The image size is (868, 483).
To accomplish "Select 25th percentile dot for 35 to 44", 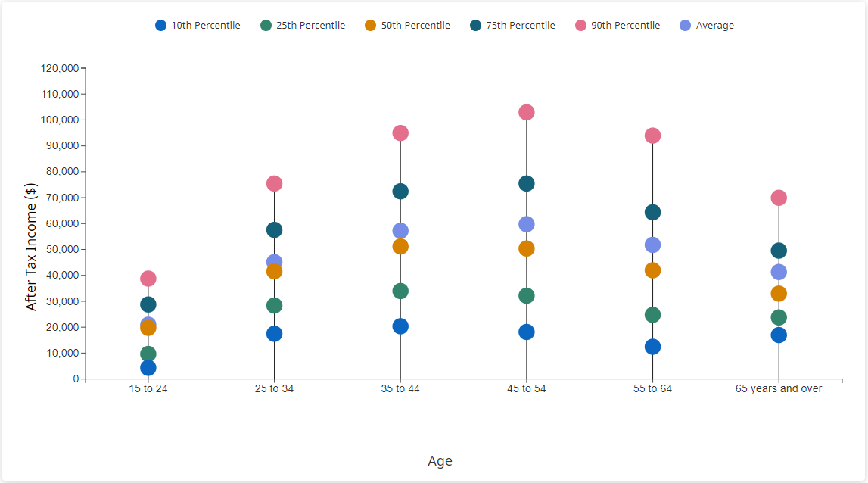I will [400, 291].
